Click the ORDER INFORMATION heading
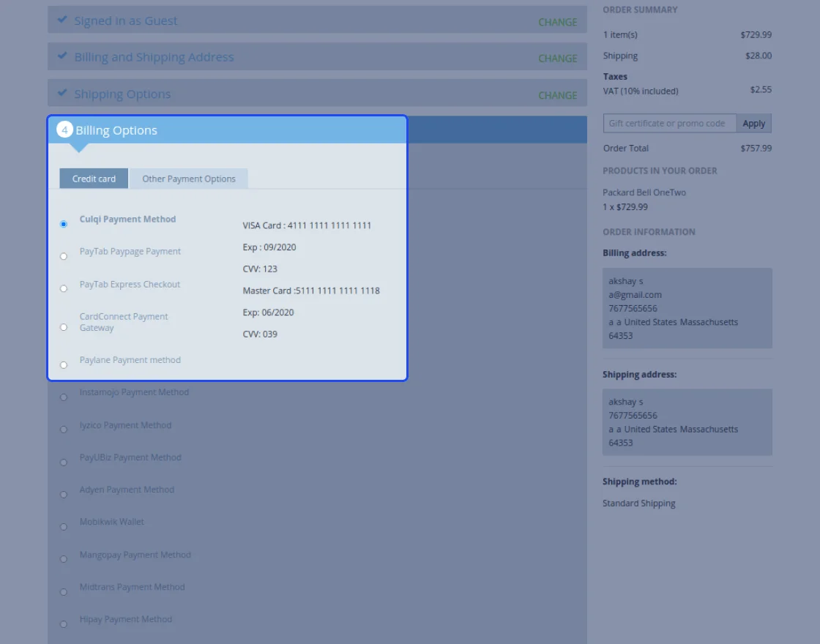The height and width of the screenshot is (644, 820). 649,232
